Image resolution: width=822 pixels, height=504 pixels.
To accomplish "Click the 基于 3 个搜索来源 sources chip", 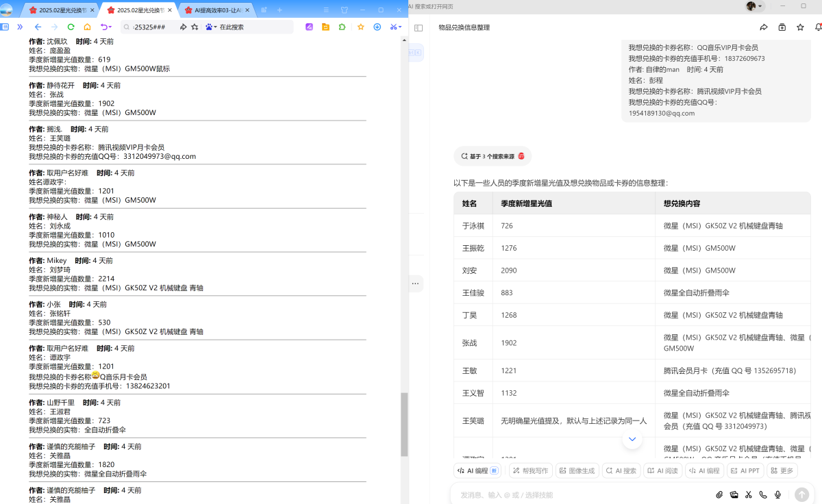I will click(493, 156).
